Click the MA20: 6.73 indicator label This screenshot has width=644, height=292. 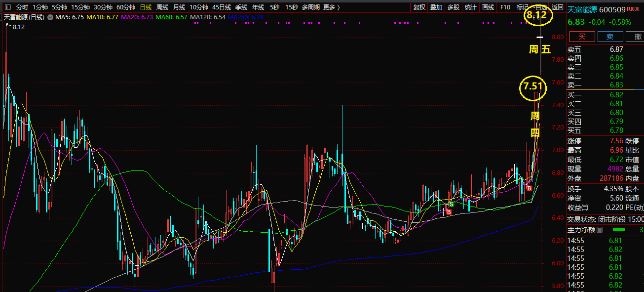(137, 17)
